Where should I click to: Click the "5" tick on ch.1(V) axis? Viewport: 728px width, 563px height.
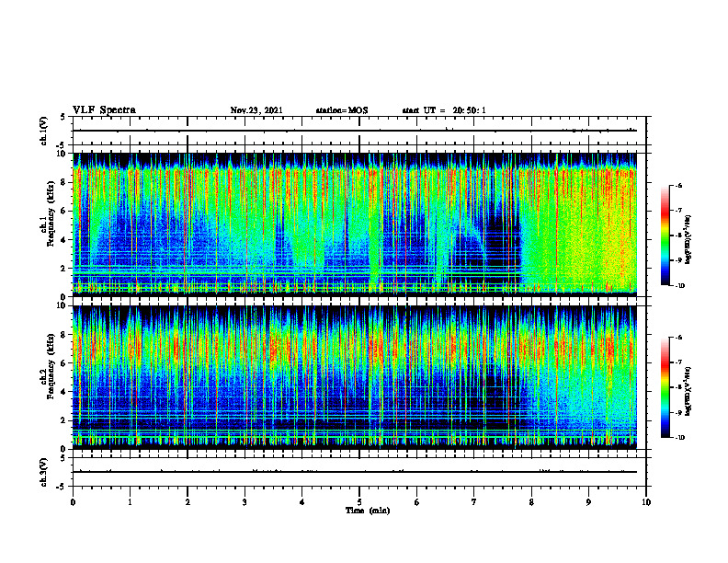click(63, 117)
